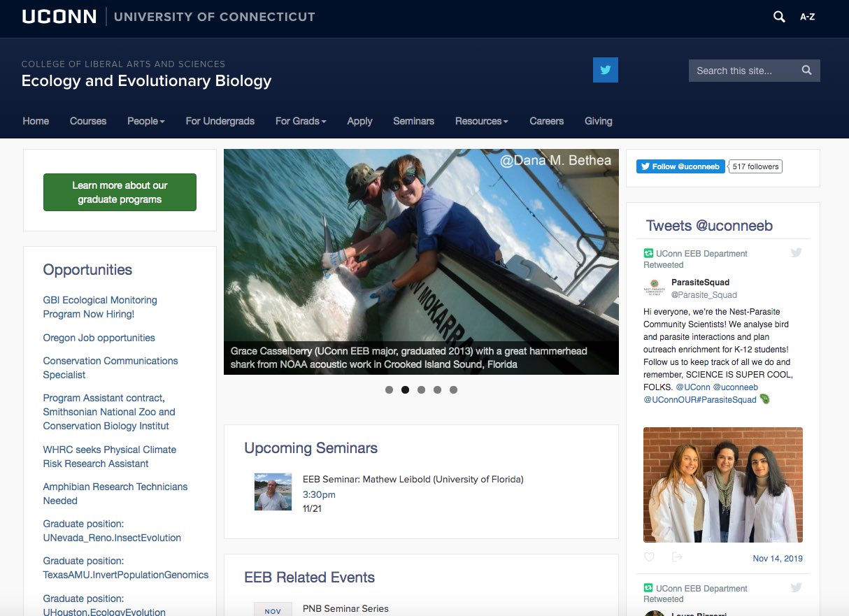Go to the Home nav item
This screenshot has width=849, height=616.
[36, 121]
